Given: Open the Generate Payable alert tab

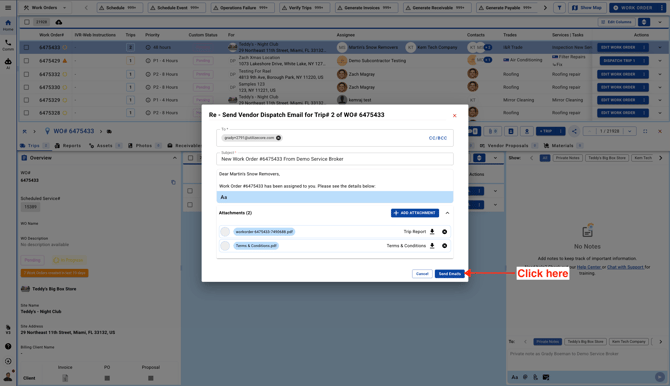Looking at the screenshot, I should pyautogui.click(x=506, y=8).
